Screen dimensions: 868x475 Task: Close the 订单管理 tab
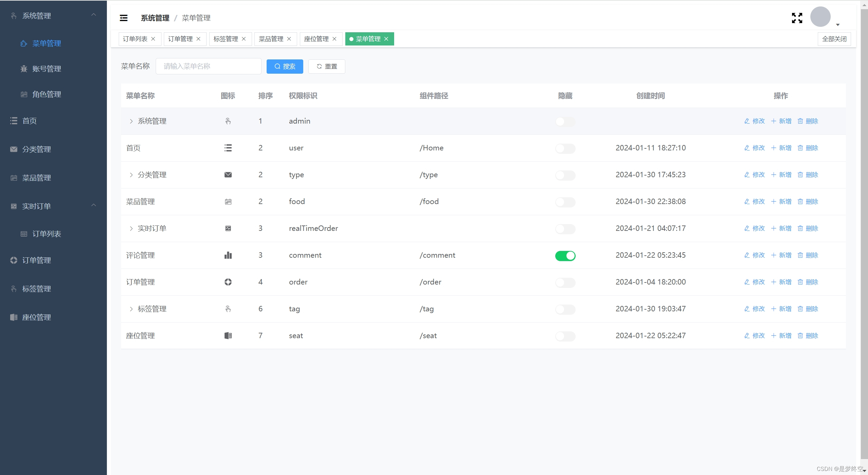(x=198, y=39)
